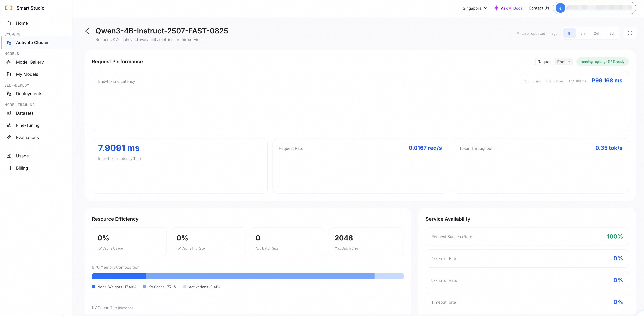This screenshot has width=644, height=316.
Task: Click the P50 168 ms label
Action: pyautogui.click(x=532, y=81)
